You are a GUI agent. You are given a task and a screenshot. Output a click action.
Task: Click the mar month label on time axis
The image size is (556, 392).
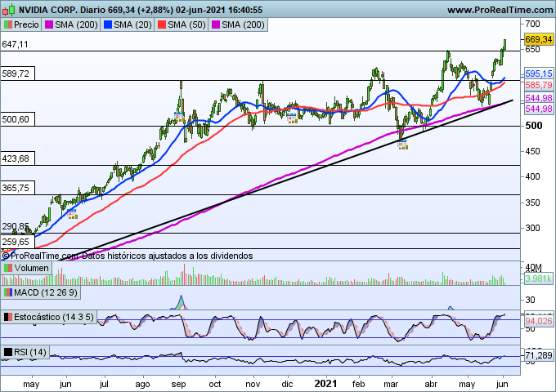pos(391,384)
